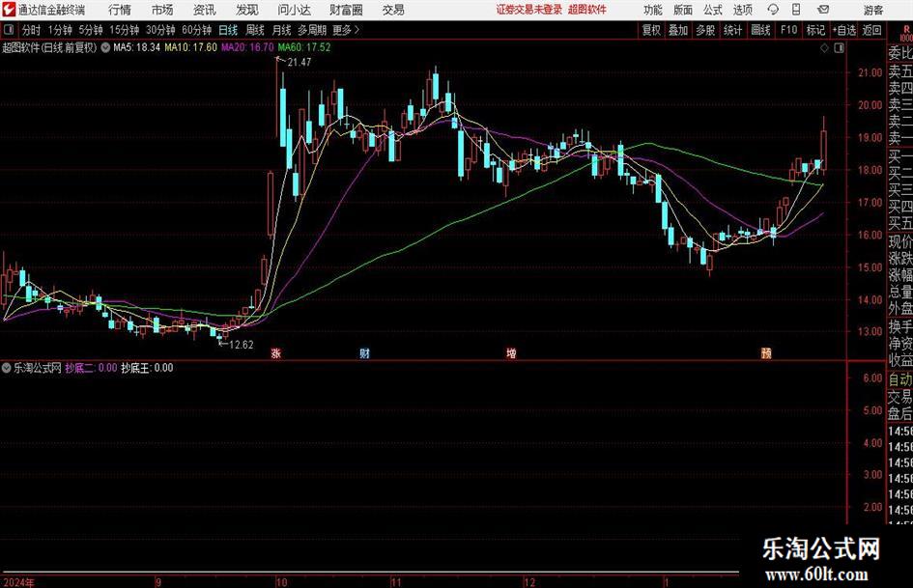Switch to the 30分钟 period tab
Viewport: 913px width, 588px height.
coord(160,30)
